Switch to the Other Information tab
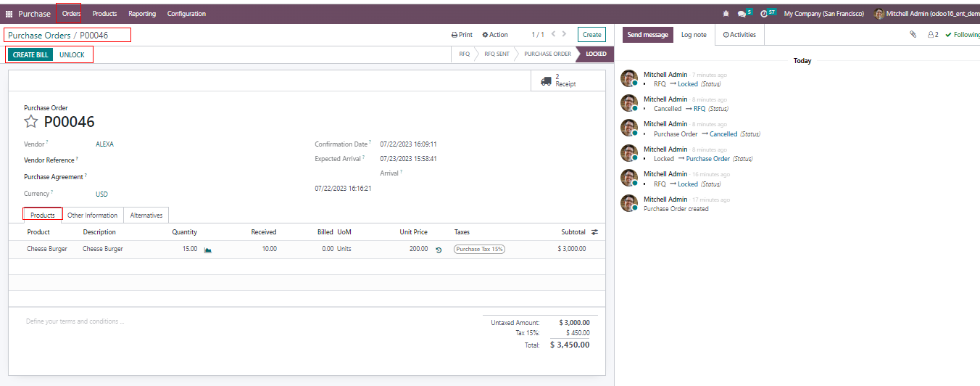The width and height of the screenshot is (980, 386). (92, 215)
